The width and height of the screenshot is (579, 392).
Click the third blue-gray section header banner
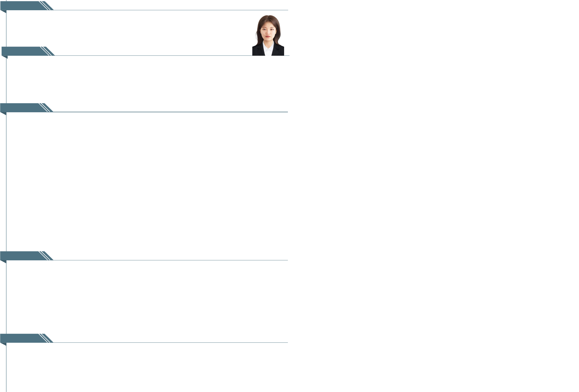[21, 107]
